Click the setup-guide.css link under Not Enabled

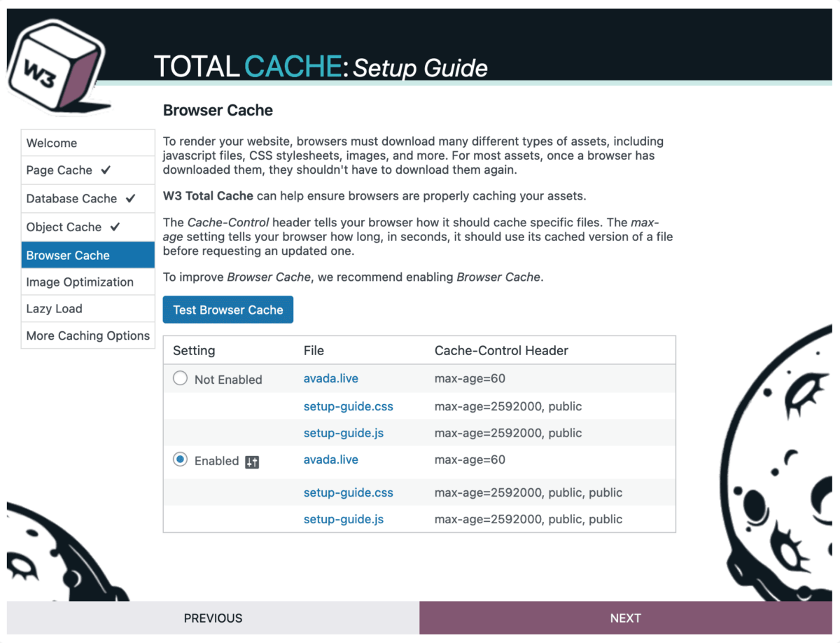coord(348,406)
